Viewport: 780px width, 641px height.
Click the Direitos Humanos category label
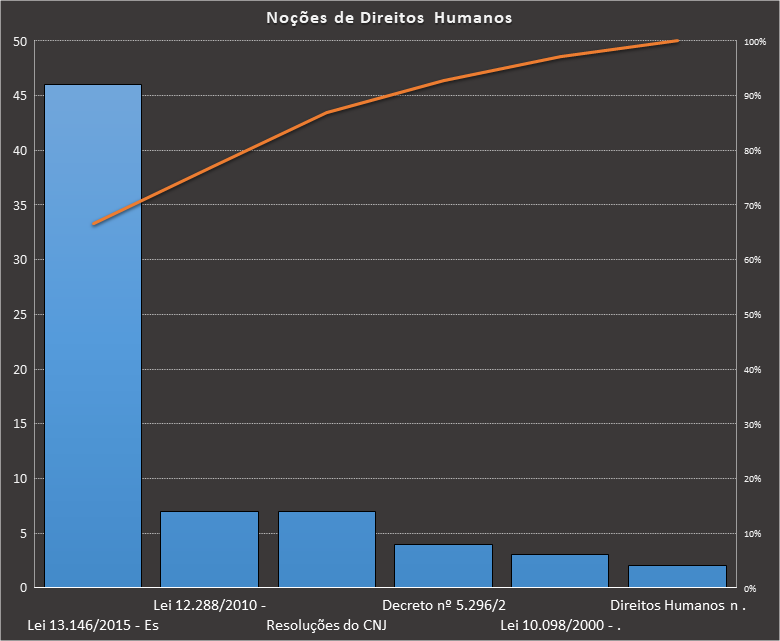(678, 605)
